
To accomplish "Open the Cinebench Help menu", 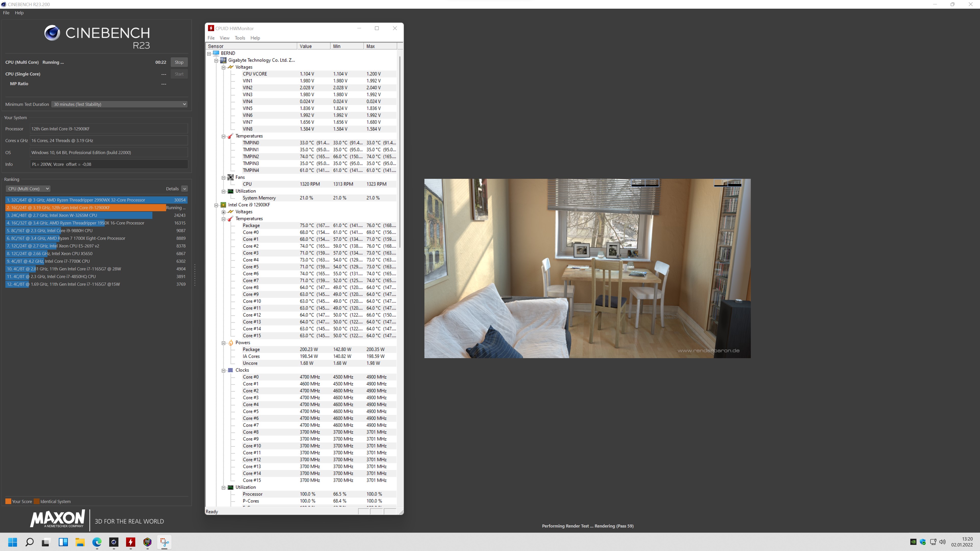I will coord(19,13).
